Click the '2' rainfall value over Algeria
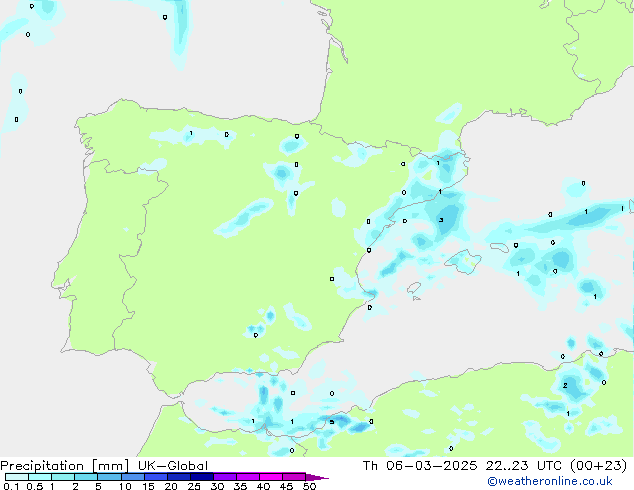The height and width of the screenshot is (490, 634). pos(565,385)
